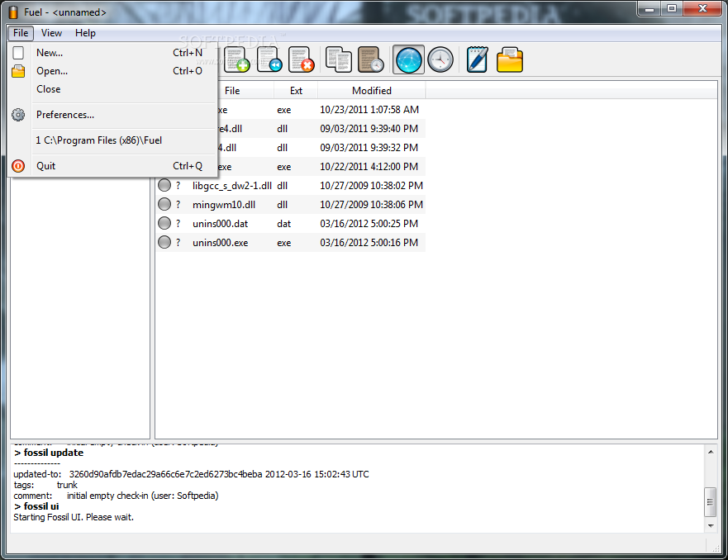Click the date 10/22/2011 4:12:00 PM
This screenshot has height=560, width=728.
pos(369,167)
